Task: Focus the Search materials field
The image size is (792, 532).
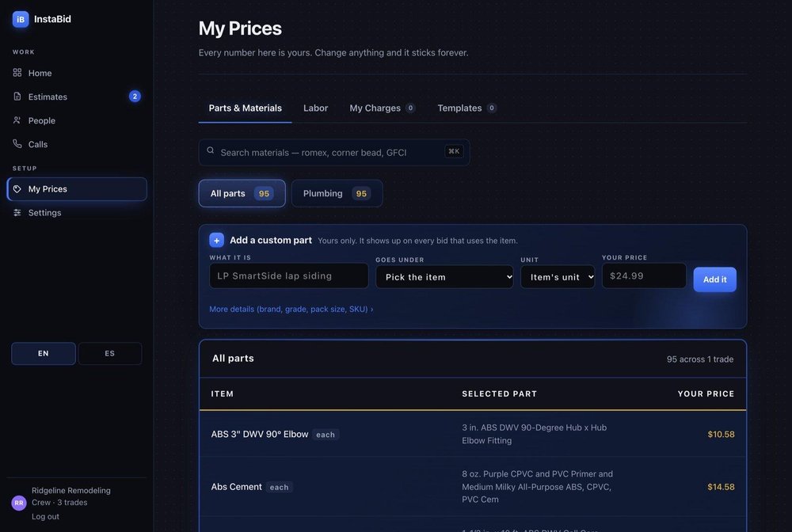Action: pyautogui.click(x=334, y=153)
